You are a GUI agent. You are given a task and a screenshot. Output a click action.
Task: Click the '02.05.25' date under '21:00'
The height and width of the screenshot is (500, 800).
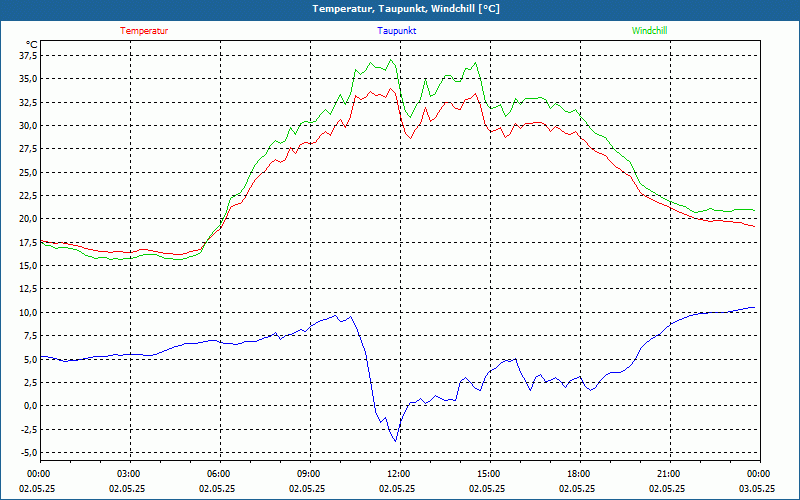(x=667, y=488)
